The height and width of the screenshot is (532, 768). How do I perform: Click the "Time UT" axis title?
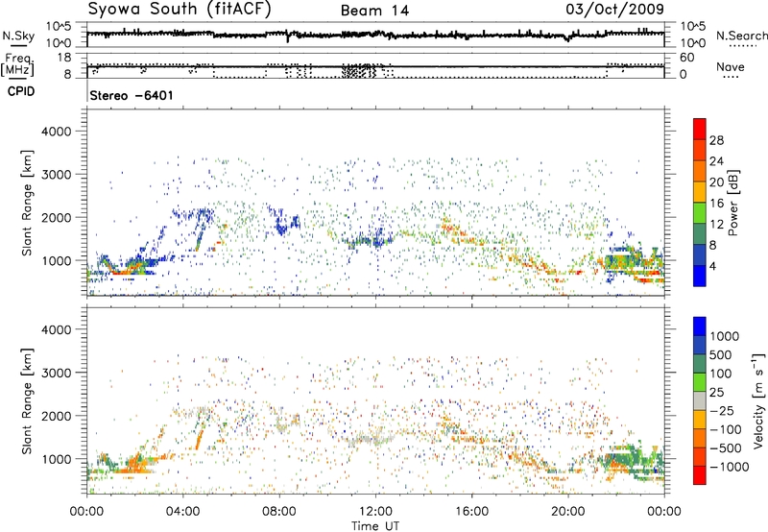375,526
